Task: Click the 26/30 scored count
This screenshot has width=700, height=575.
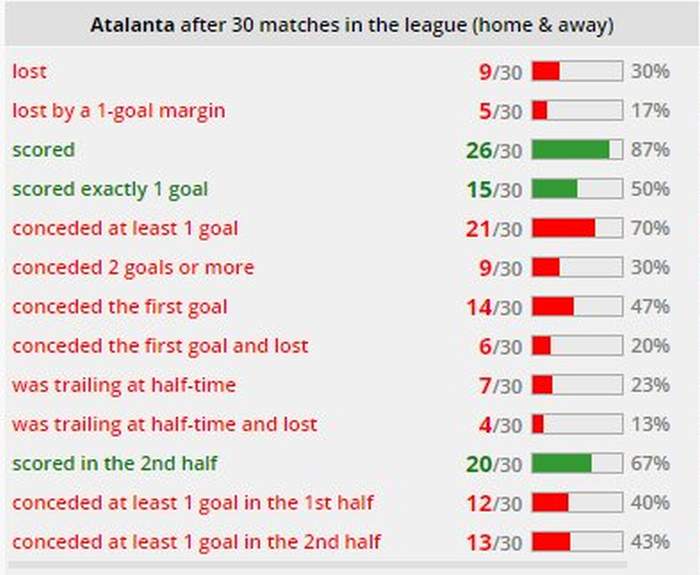Action: [x=494, y=150]
